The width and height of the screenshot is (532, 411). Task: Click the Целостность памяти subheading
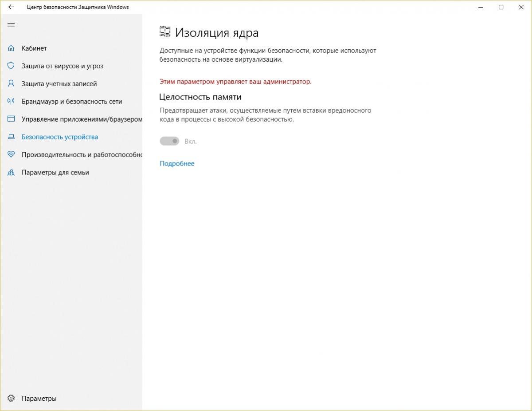200,97
